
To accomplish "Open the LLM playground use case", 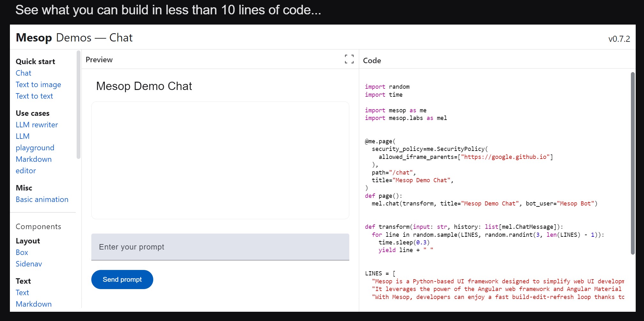I will pyautogui.click(x=35, y=142).
